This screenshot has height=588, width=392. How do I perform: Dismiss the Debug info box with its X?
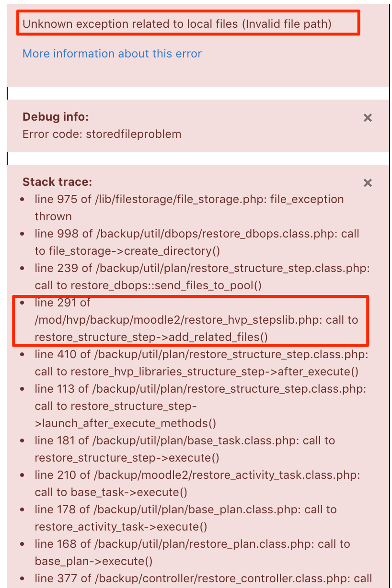pos(368,118)
